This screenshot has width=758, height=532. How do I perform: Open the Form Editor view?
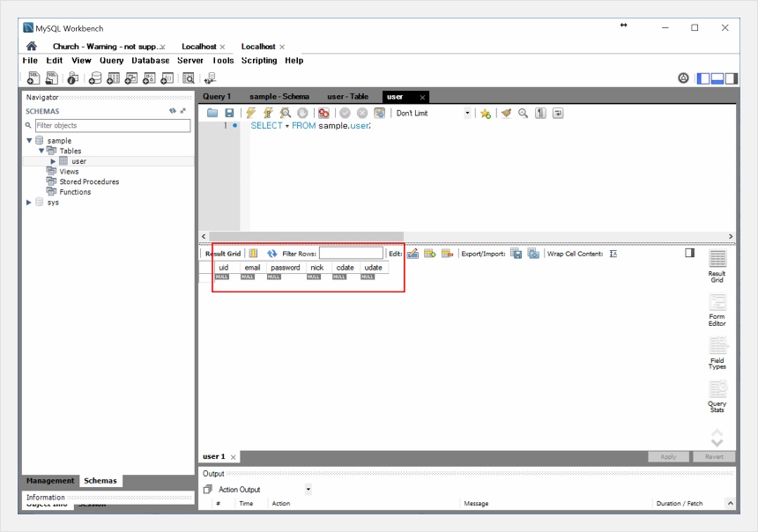(717, 311)
